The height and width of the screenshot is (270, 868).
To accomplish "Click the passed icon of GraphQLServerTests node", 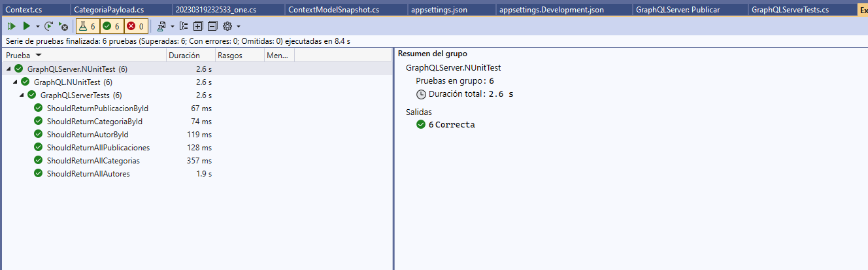I will coord(32,95).
